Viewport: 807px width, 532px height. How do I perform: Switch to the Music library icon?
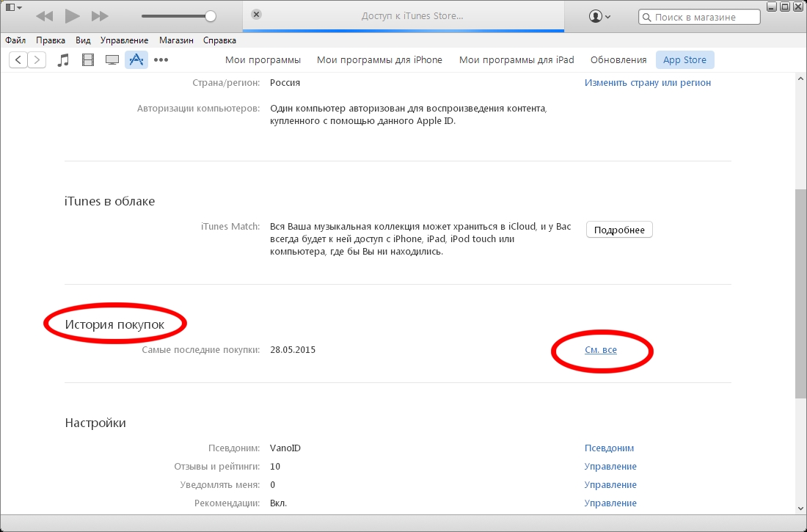click(x=63, y=59)
